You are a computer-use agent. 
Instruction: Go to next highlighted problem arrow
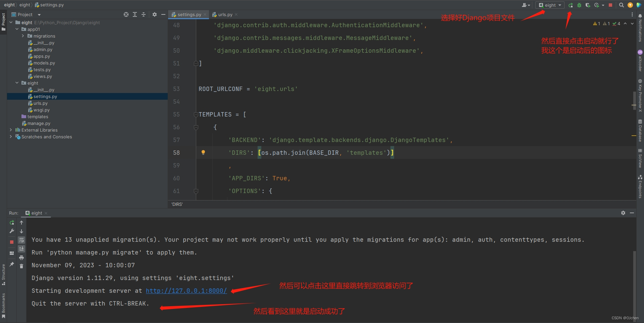pos(632,24)
